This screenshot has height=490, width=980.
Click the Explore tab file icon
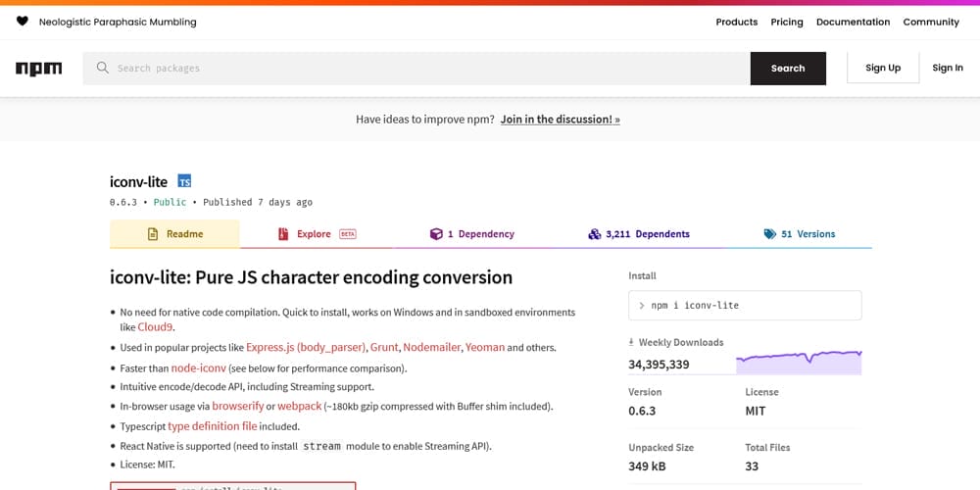click(283, 234)
